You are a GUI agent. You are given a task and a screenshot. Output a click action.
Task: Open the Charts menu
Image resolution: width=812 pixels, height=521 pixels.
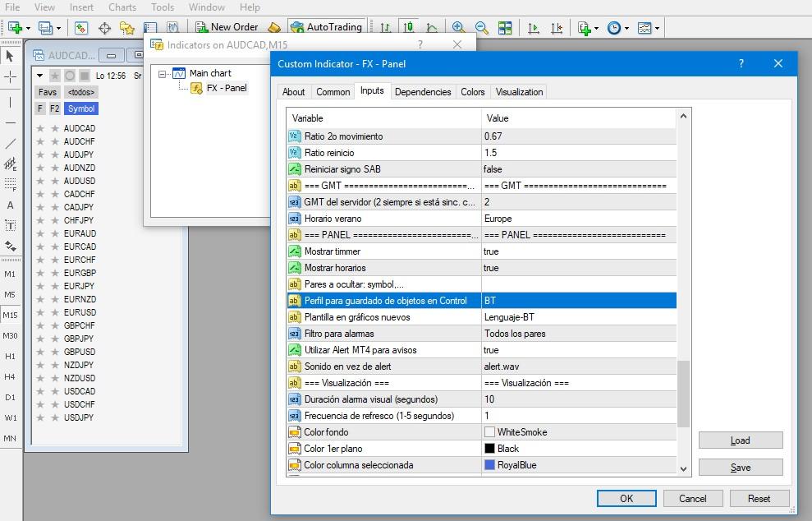[122, 7]
